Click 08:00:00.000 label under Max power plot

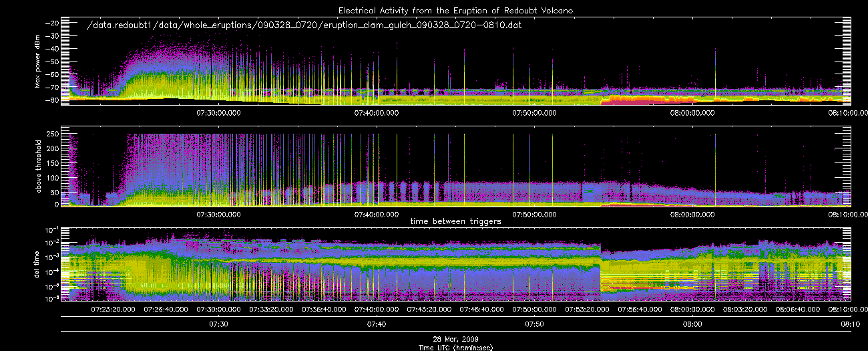(692, 113)
